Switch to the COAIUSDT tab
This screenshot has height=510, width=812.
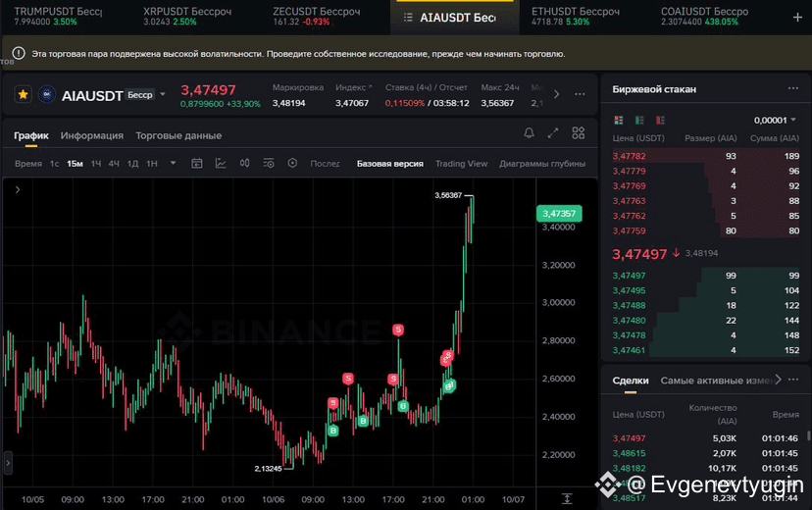(704, 16)
